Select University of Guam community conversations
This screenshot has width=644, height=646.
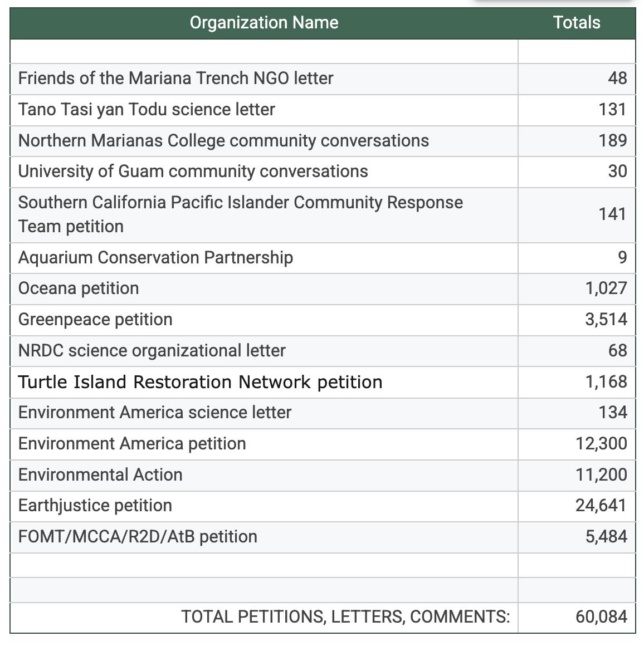193,172
